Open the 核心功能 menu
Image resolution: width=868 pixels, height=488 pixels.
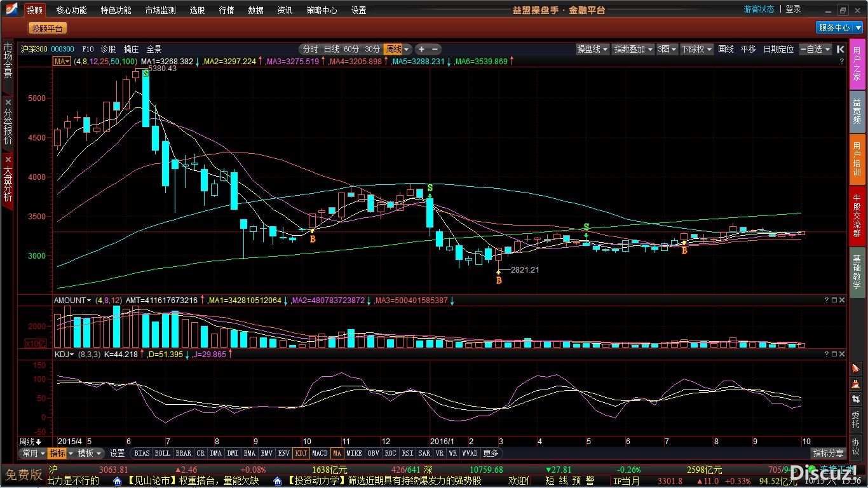(71, 10)
